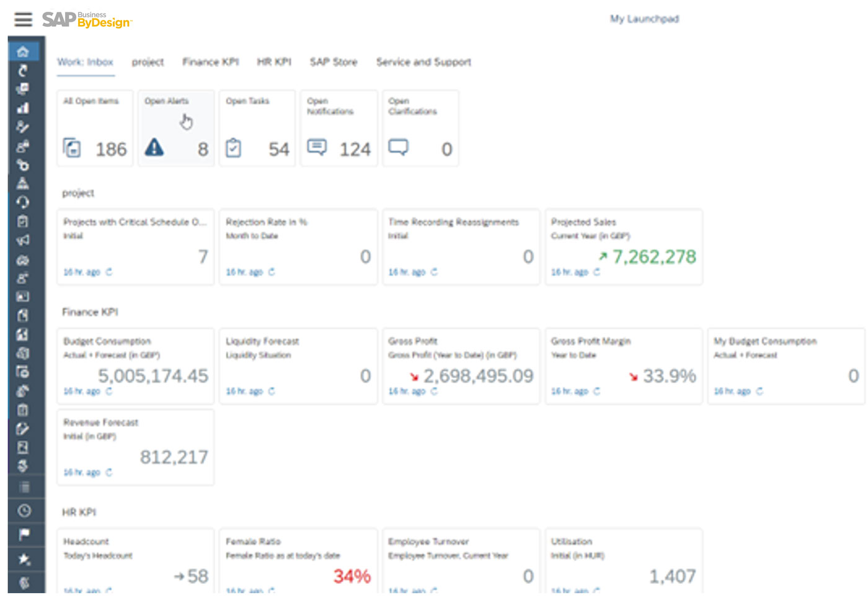Click the HR KPI section heading
The height and width of the screenshot is (600, 868).
[79, 512]
